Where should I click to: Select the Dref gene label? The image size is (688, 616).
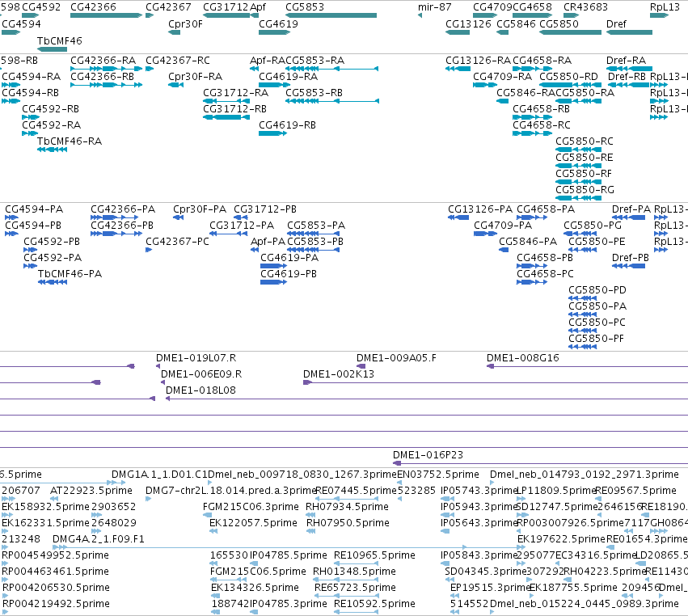click(x=616, y=23)
